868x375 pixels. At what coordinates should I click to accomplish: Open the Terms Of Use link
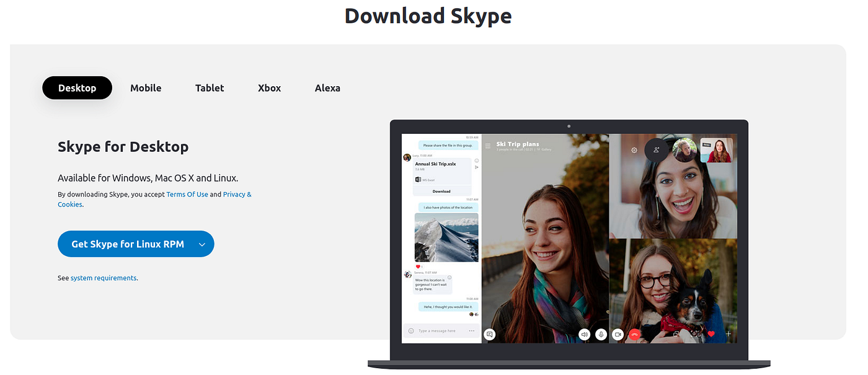coord(187,194)
